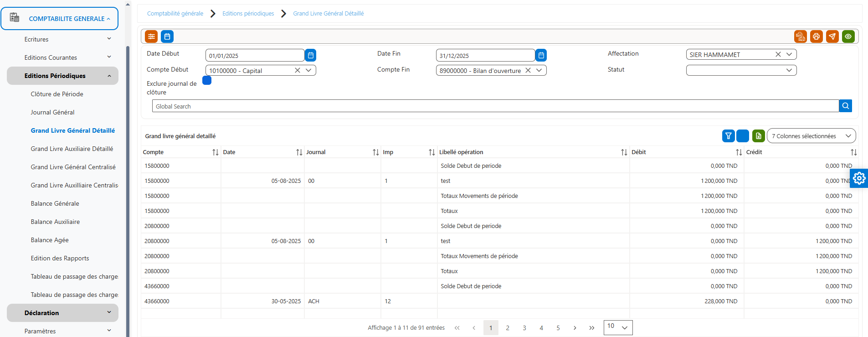
Task: Click into the Global Search field
Action: 495,106
